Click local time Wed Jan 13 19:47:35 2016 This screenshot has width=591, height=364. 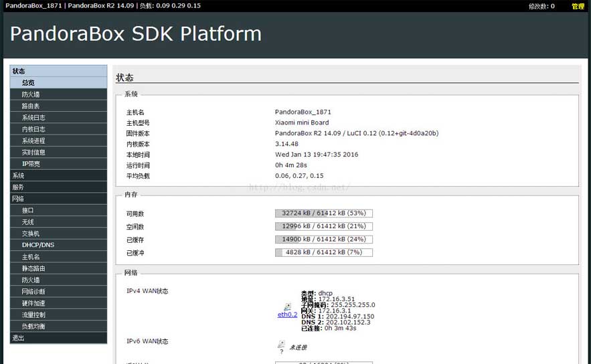(317, 155)
